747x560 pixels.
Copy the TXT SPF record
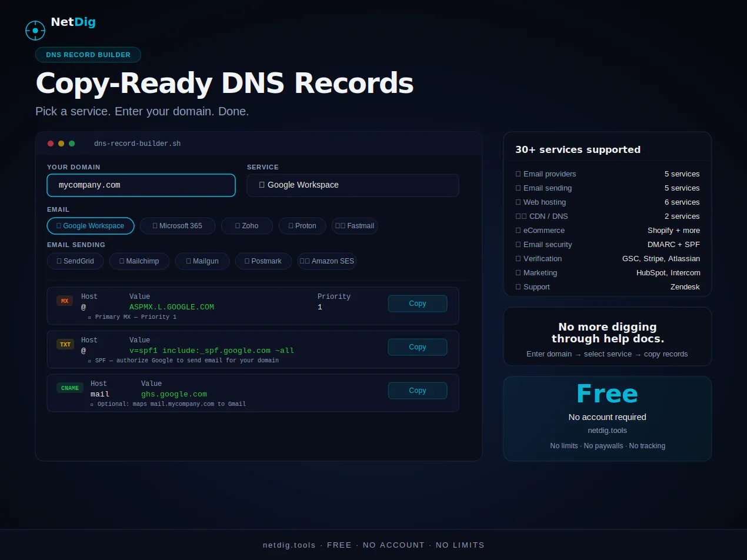tap(418, 347)
